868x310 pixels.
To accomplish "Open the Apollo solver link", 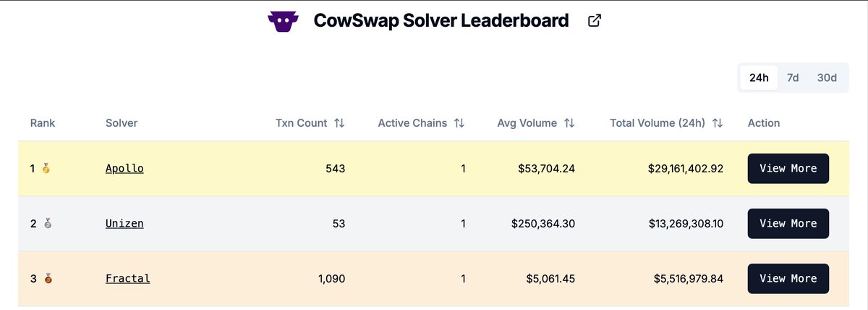I will tap(124, 168).
